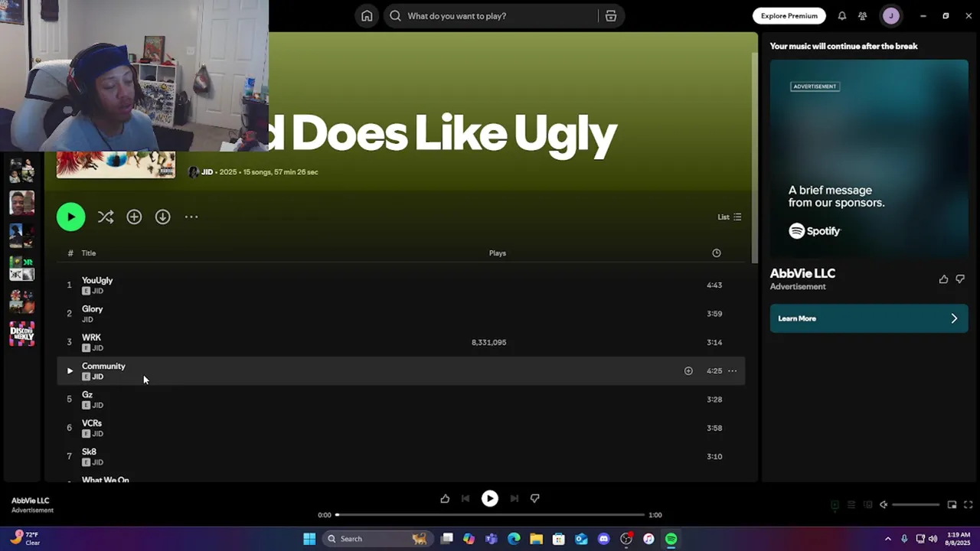The height and width of the screenshot is (551, 980).
Task: Open the Browse icon beside the search field
Action: pyautogui.click(x=610, y=16)
